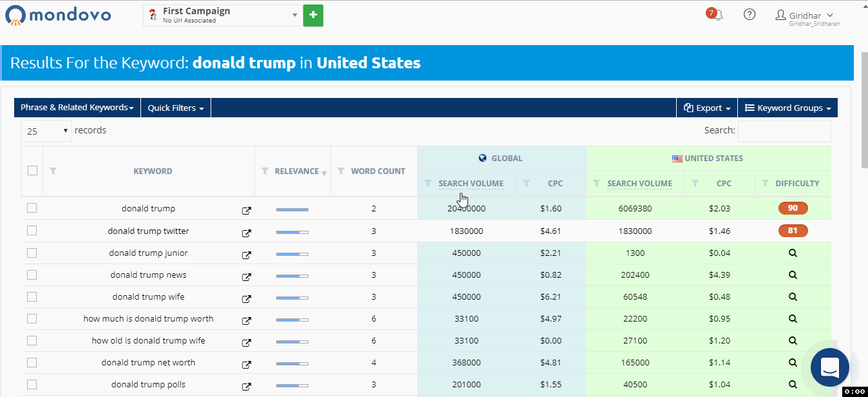Screen dimensions: 868x397
Task: Select the donald trump news row checkbox
Action: point(32,275)
